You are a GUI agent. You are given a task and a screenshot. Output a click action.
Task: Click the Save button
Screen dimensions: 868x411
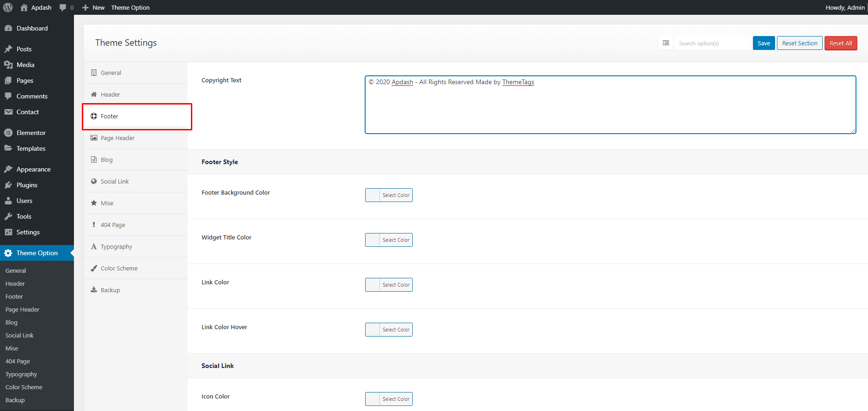click(764, 43)
